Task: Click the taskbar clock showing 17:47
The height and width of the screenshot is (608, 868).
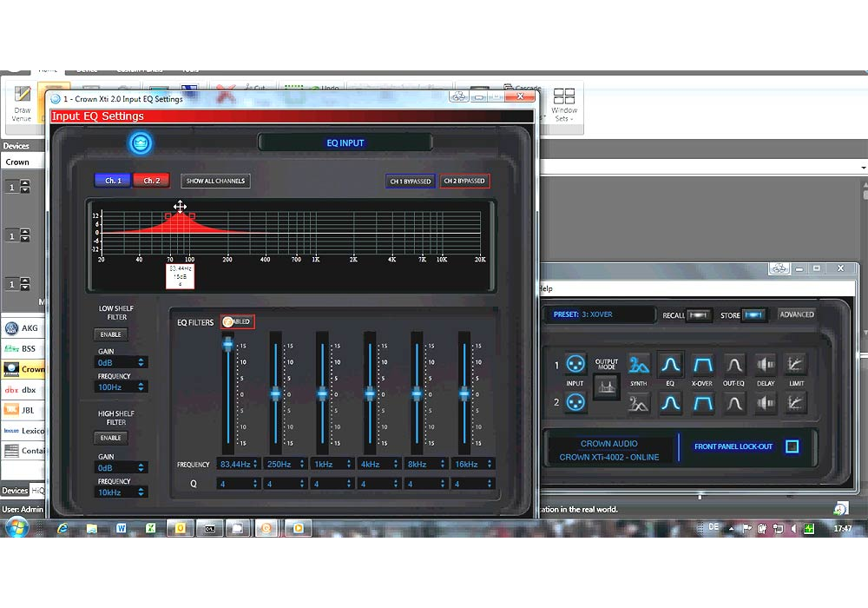Action: pos(843,529)
